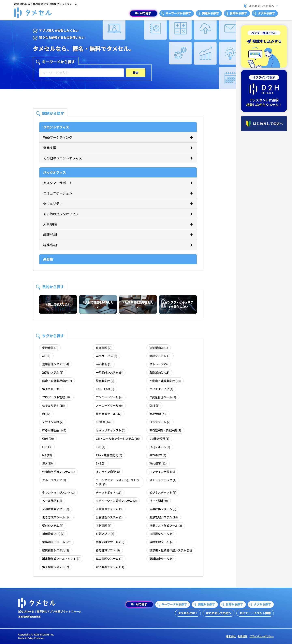Click the paper plane icon beside 掲載申し込みする
The width and height of the screenshot is (292, 644).
click(249, 41)
